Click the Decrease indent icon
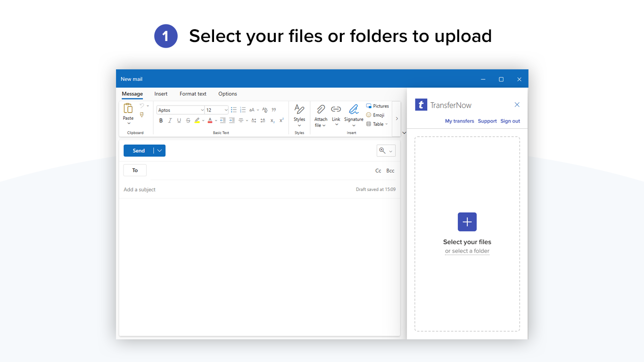This screenshot has width=644, height=362. point(223,121)
